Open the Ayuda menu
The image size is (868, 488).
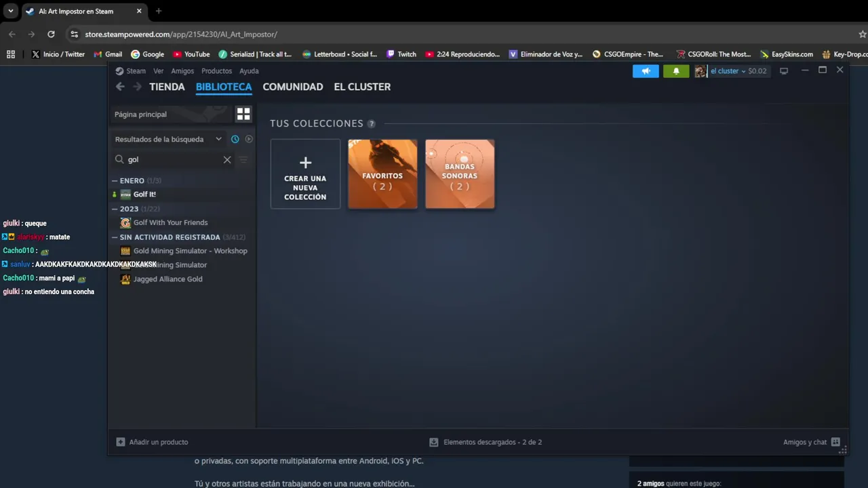pos(249,70)
